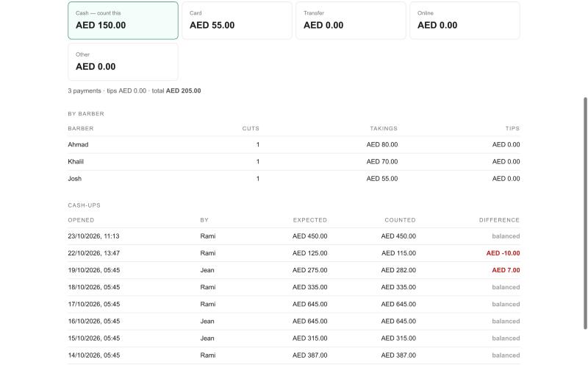The width and height of the screenshot is (588, 368).
Task: Open the Card AED 55.00 summary card
Action: pos(237,21)
